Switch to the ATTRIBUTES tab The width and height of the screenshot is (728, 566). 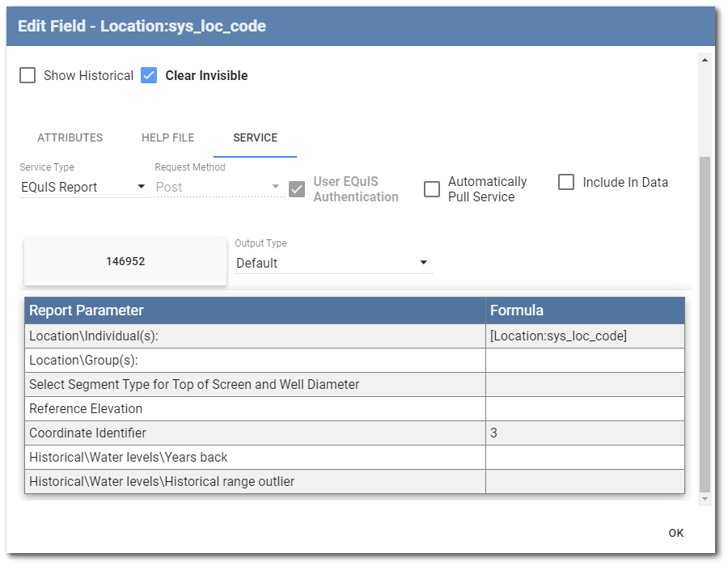(x=70, y=137)
